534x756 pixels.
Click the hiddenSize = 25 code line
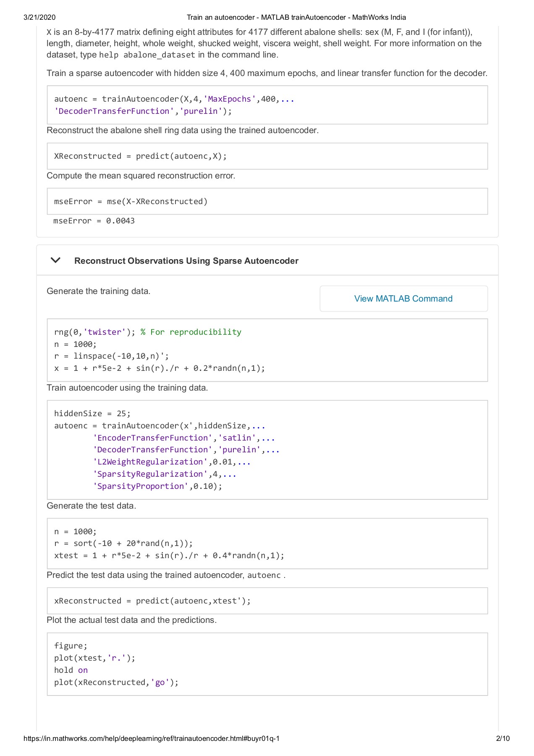(x=92, y=414)
